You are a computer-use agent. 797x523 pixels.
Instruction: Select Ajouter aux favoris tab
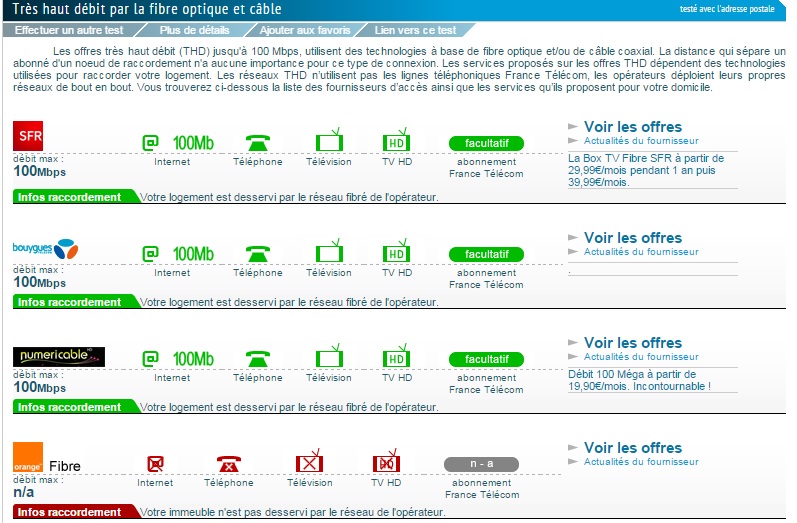pos(305,30)
